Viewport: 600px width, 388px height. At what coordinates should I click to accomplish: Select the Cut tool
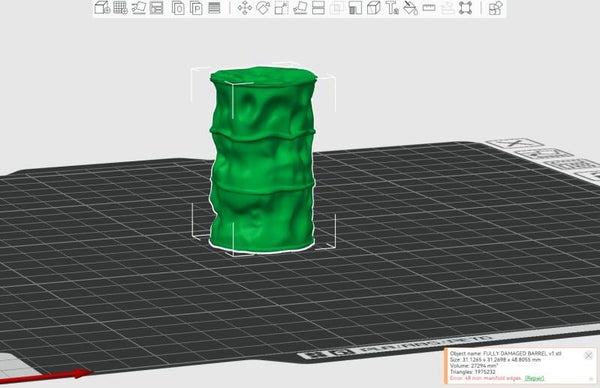pos(318,8)
